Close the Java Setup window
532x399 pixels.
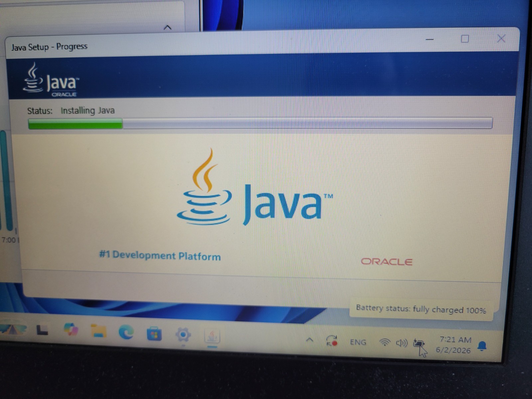pos(501,39)
